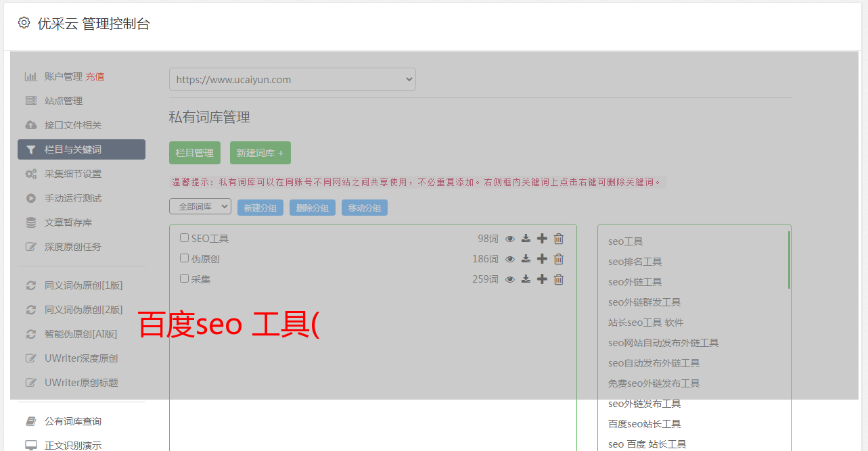Click the edit icon beside 深度原创任务

click(x=31, y=247)
